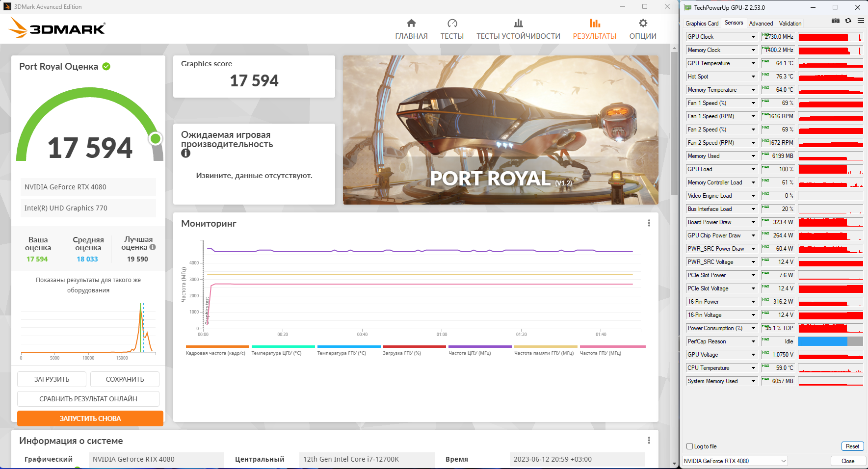This screenshot has height=469, width=868.
Task: Click the info icon next to Лучшая оценка
Action: 153,247
